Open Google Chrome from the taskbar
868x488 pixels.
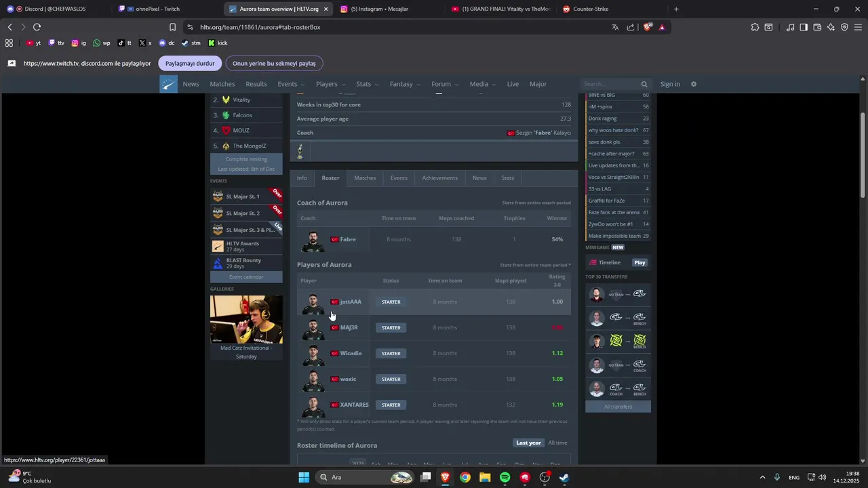(465, 477)
